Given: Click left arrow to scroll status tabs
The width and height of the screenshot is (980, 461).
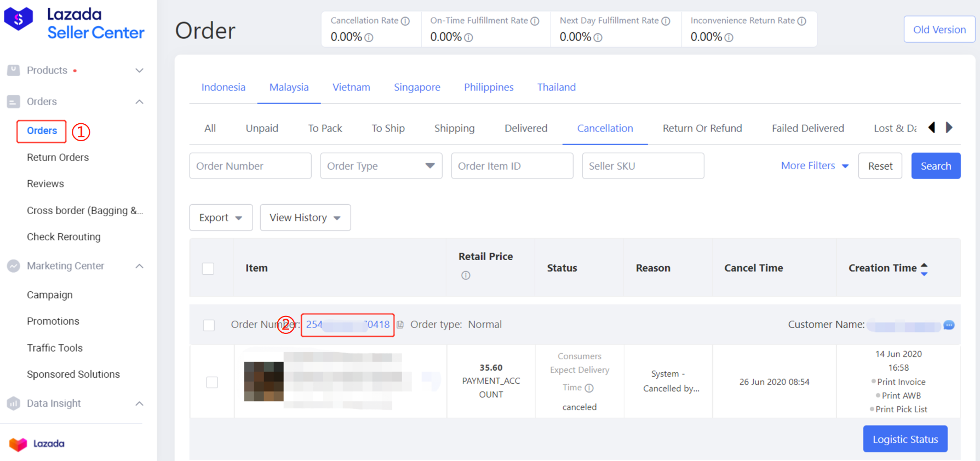Looking at the screenshot, I should 932,128.
